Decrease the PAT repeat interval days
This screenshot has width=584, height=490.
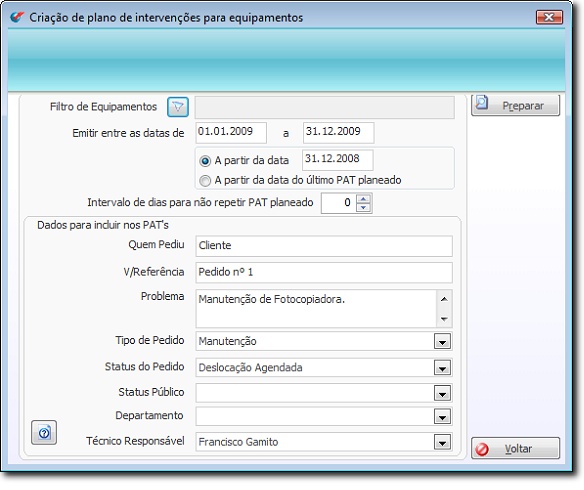[364, 208]
